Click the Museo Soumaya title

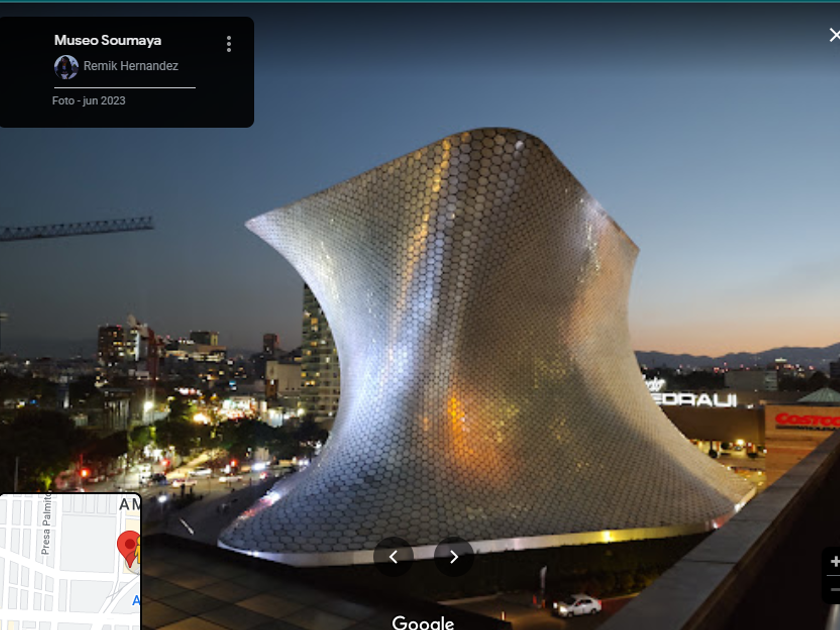pos(107,41)
